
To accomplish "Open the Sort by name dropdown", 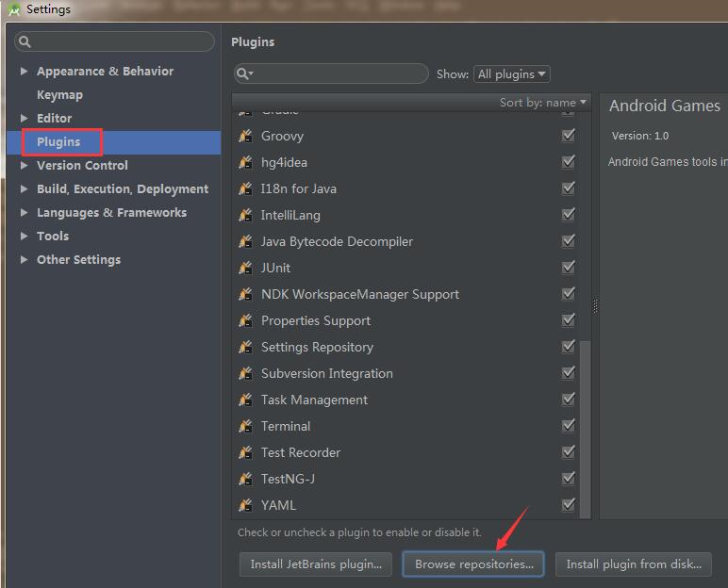I will pos(543,103).
